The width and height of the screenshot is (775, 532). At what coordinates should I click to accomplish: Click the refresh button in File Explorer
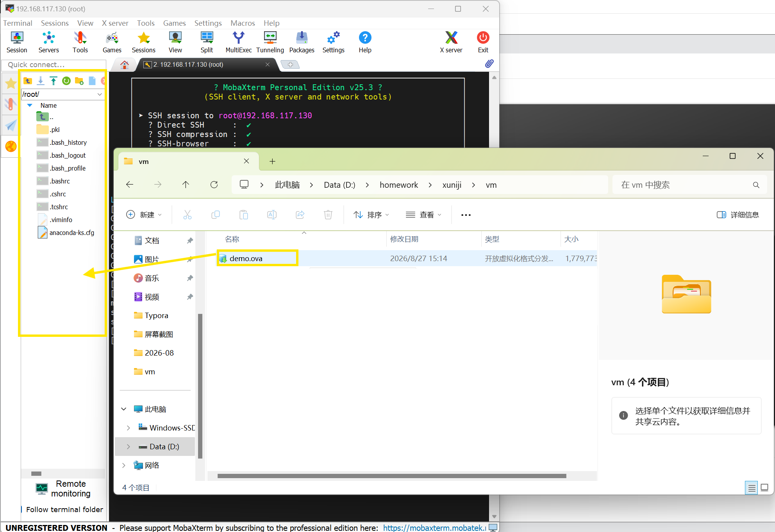point(214,185)
